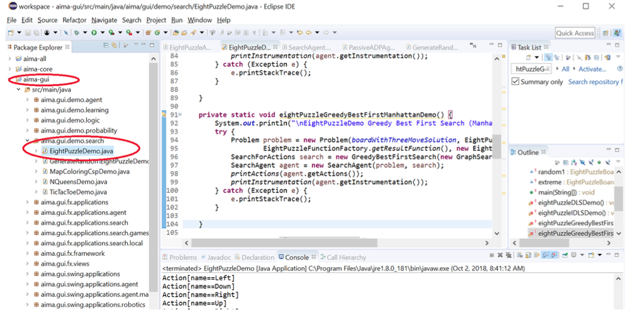Click the New Java Package toolbar icon

[148, 33]
